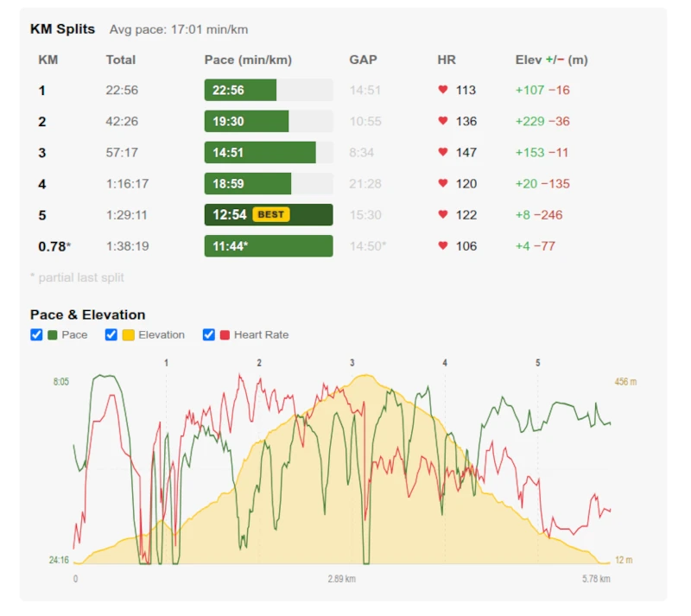Image resolution: width=691 pixels, height=616 pixels.
Task: Click the HR column header
Action: [x=447, y=60]
